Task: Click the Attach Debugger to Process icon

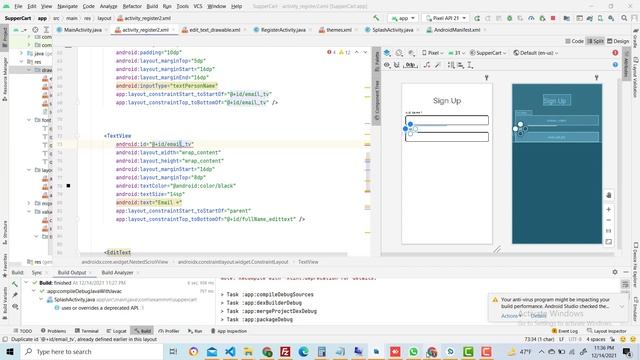Action: point(542,18)
